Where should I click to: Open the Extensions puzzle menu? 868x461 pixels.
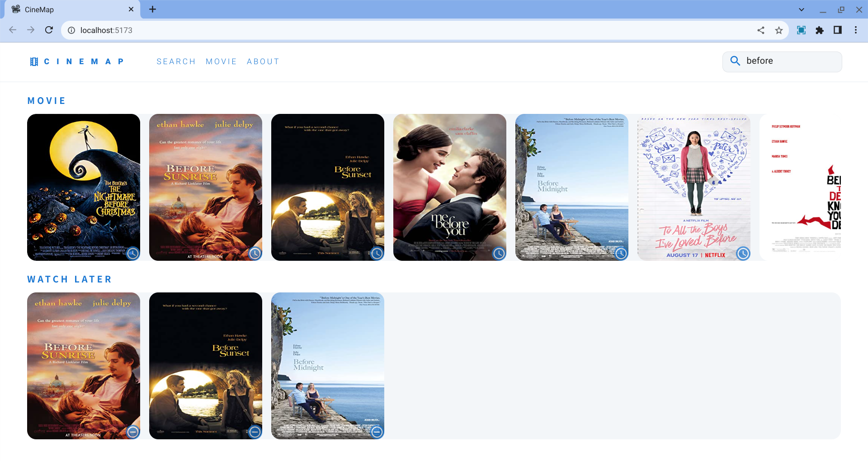(x=820, y=30)
